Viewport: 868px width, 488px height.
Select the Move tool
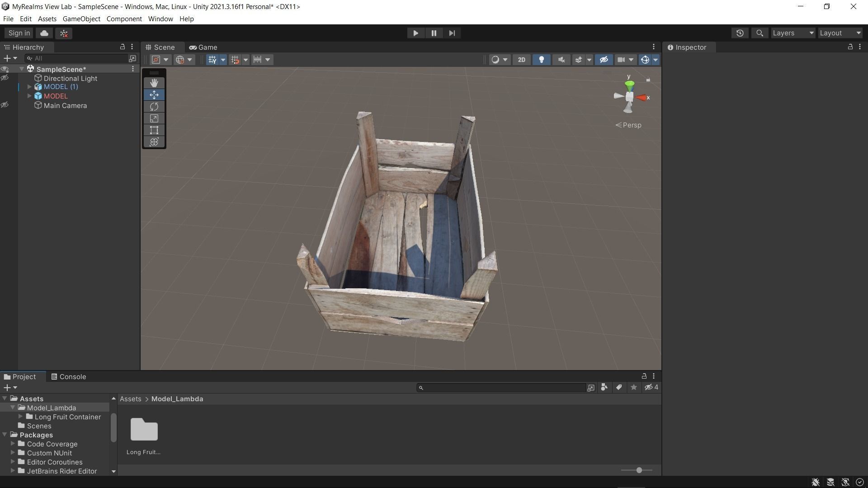click(x=154, y=95)
